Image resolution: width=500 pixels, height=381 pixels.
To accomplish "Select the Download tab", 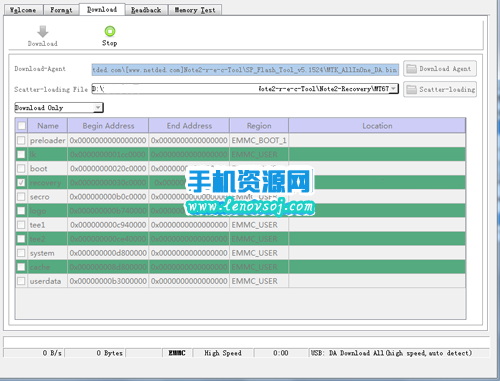I will tap(102, 9).
